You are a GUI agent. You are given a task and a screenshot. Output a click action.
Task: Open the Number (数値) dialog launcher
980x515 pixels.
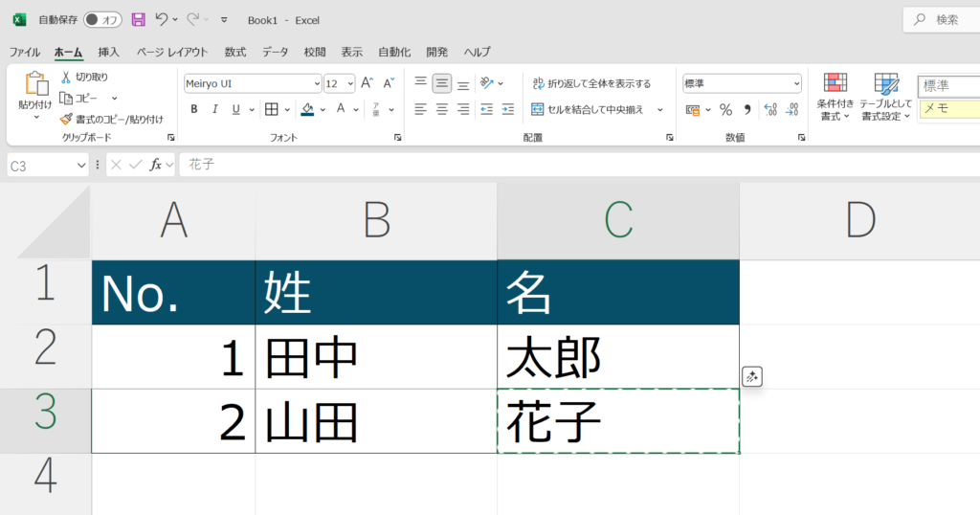801,138
